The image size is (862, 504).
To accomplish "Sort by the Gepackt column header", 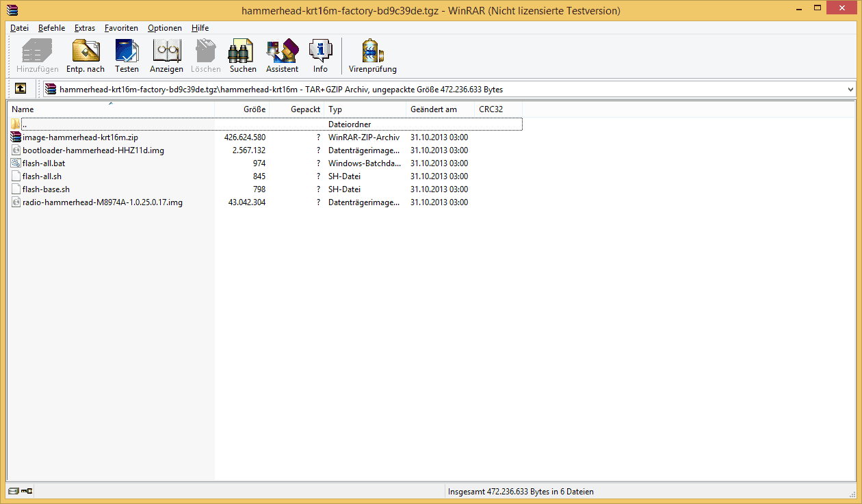I will pyautogui.click(x=297, y=109).
